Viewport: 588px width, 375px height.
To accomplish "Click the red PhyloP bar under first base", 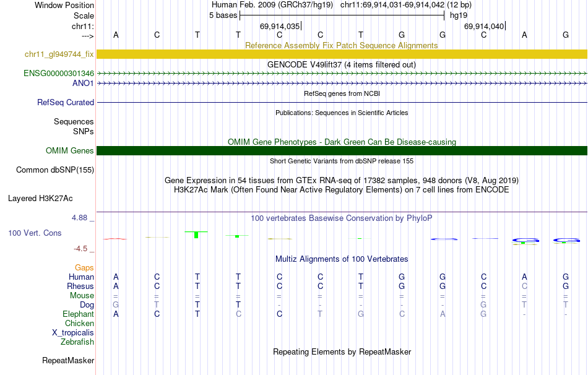I will pos(116,239).
